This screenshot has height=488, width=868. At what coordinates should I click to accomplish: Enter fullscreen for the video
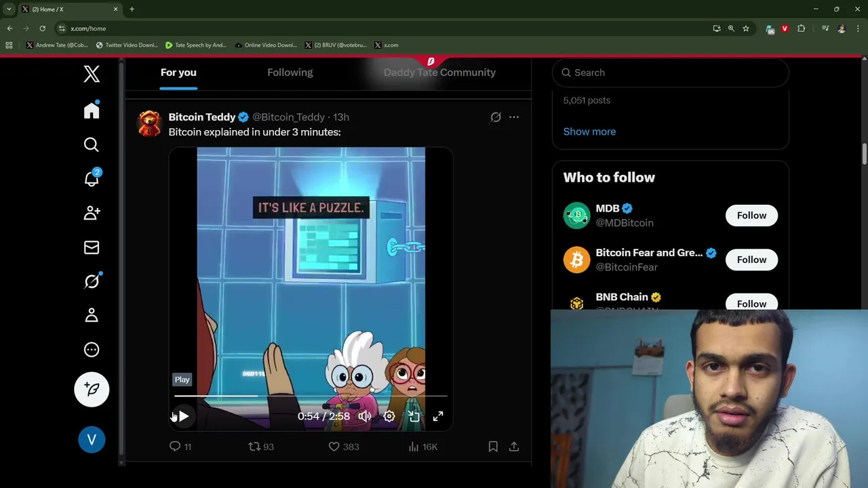click(438, 416)
